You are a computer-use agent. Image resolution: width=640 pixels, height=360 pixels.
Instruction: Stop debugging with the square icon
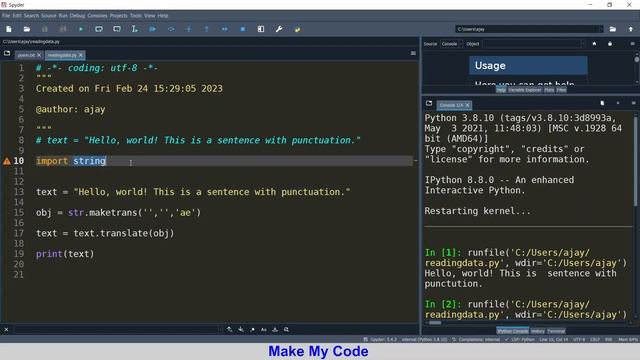(x=242, y=29)
